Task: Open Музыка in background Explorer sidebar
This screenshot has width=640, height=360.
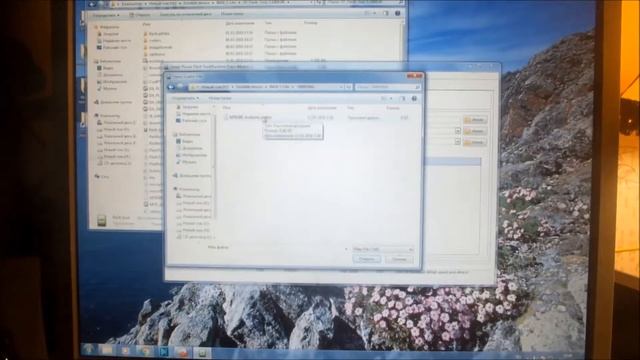Action: 107,89
